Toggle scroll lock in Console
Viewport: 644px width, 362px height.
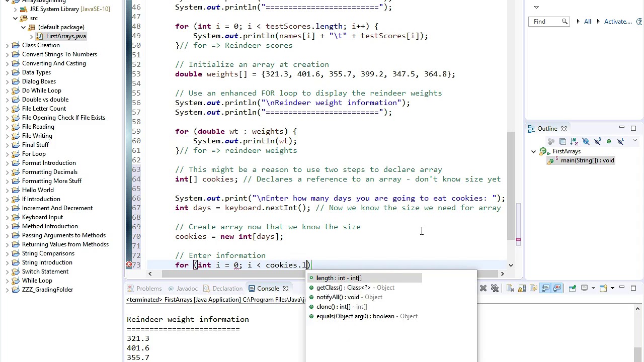[x=522, y=288]
